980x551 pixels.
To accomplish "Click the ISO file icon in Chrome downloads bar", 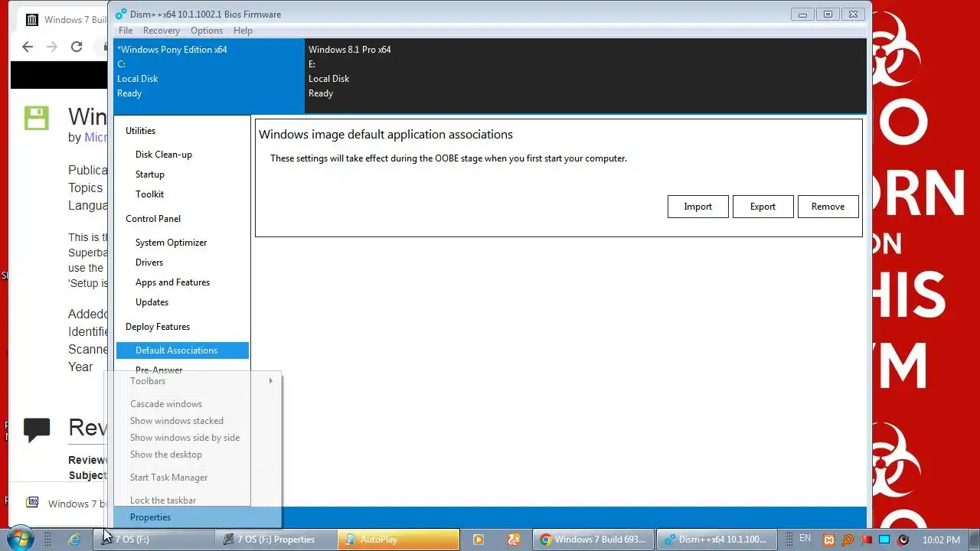I will [x=32, y=503].
